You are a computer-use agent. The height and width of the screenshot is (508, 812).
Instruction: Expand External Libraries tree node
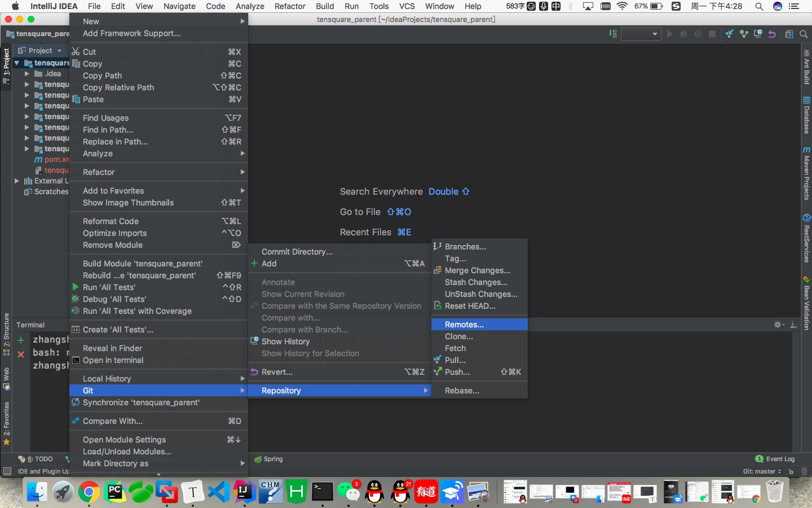(x=17, y=181)
